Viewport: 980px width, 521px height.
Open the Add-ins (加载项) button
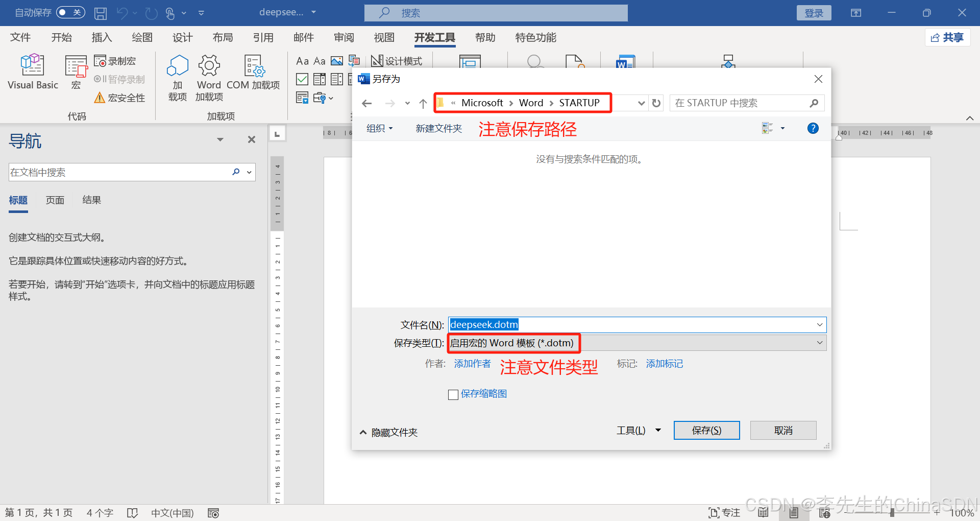pyautogui.click(x=177, y=78)
